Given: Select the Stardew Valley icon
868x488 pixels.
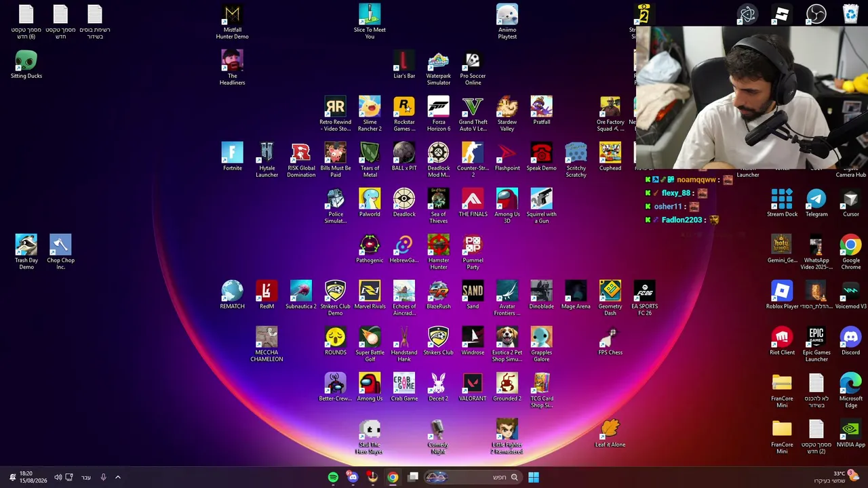Looking at the screenshot, I should pos(507,114).
